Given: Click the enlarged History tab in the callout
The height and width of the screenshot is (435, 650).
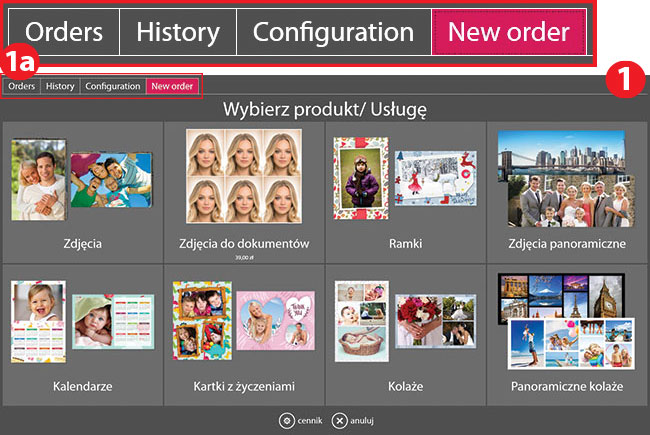Looking at the screenshot, I should coord(177,32).
